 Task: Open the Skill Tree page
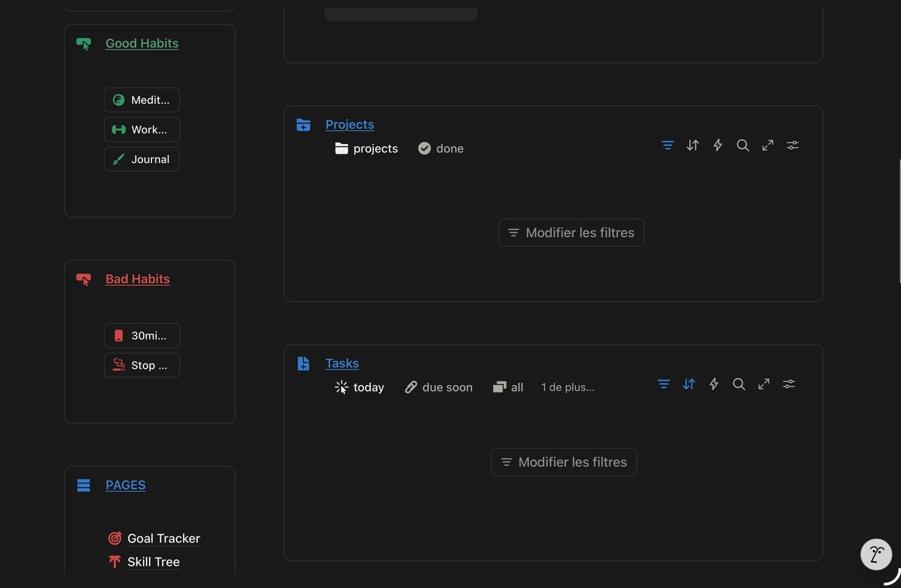pos(153,562)
